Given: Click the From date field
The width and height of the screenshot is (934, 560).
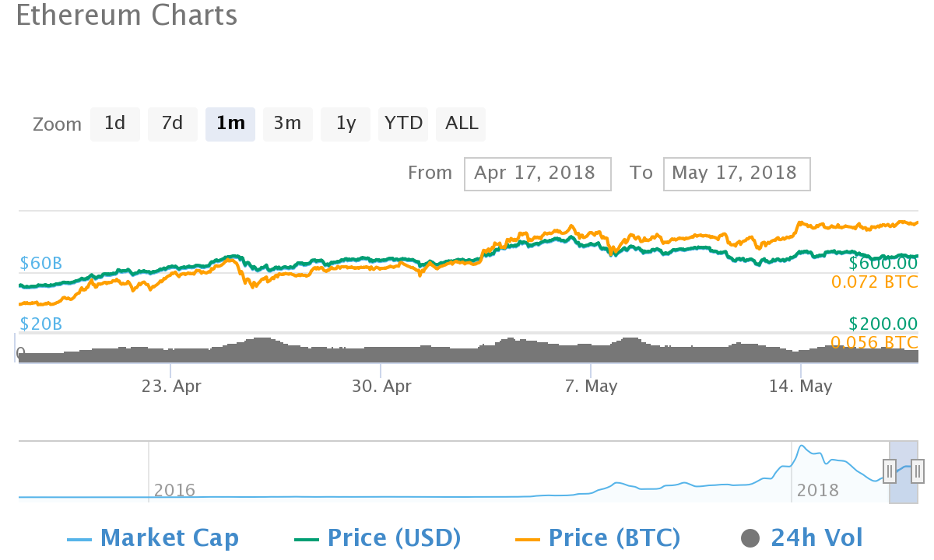Looking at the screenshot, I should click(x=537, y=173).
